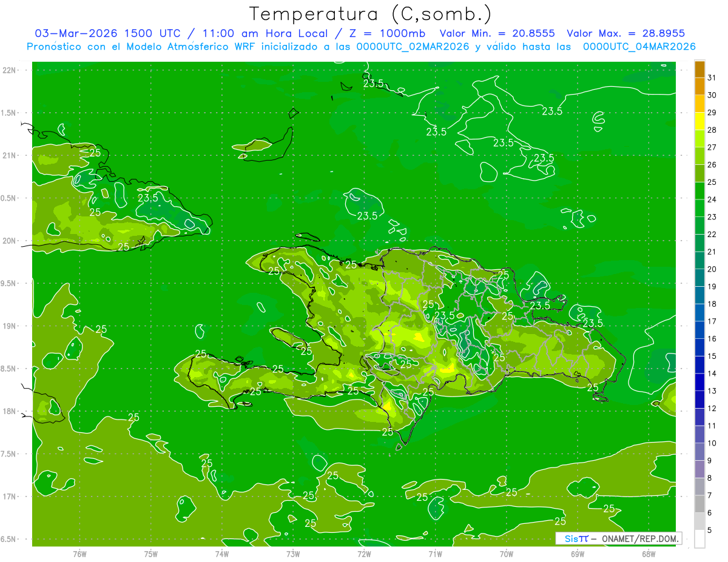Pick the legend band between 25 and 26
This screenshot has height=562, width=728.
(x=699, y=173)
